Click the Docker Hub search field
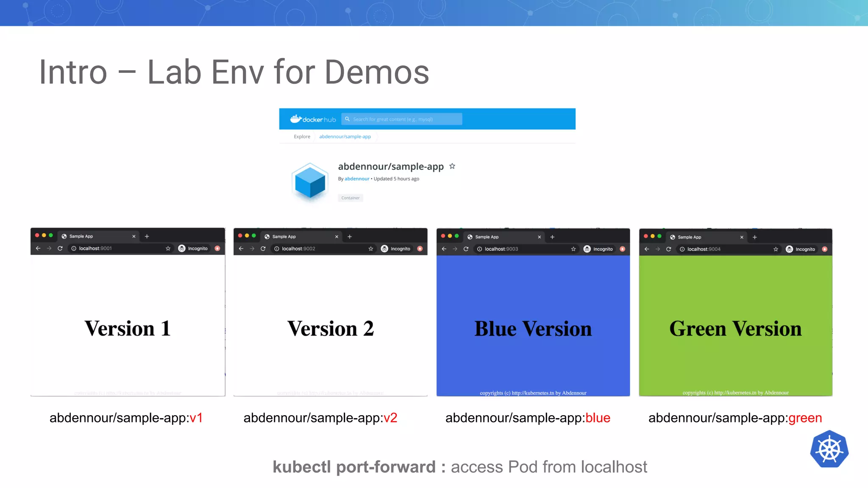Image resolution: width=868 pixels, height=488 pixels. click(403, 119)
